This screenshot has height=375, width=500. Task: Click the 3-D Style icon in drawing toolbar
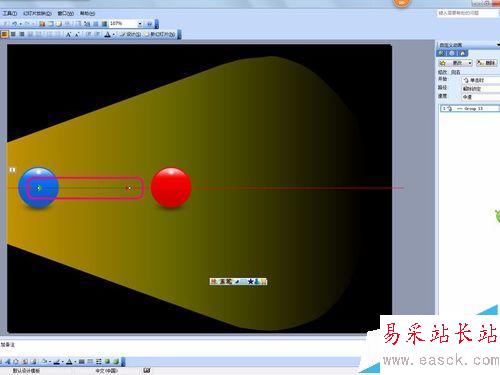(116, 361)
